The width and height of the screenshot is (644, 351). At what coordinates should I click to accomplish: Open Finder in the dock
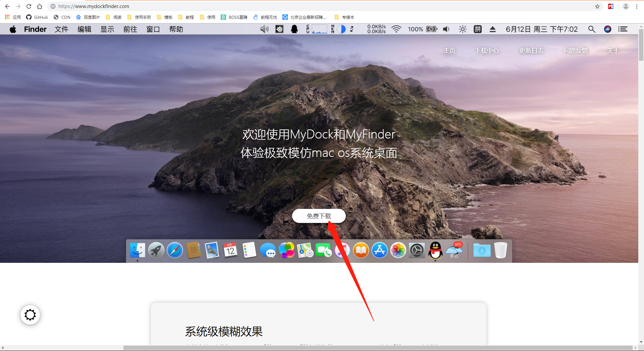click(138, 250)
